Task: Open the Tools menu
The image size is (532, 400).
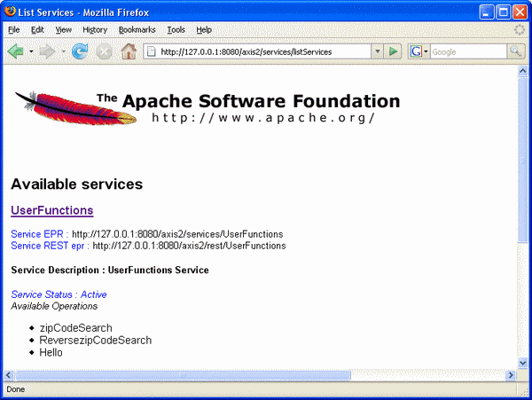Action: 176,29
